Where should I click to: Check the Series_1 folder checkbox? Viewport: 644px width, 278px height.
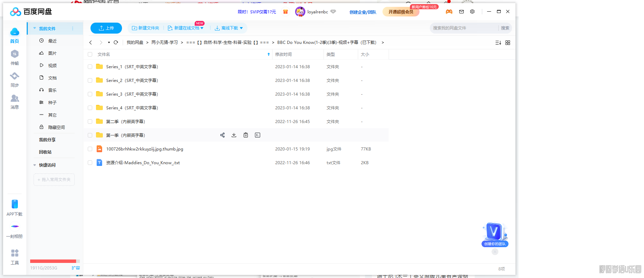coord(90,67)
